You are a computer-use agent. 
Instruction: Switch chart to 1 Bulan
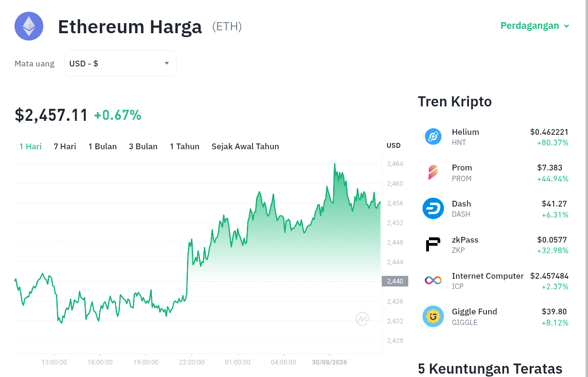coord(103,146)
